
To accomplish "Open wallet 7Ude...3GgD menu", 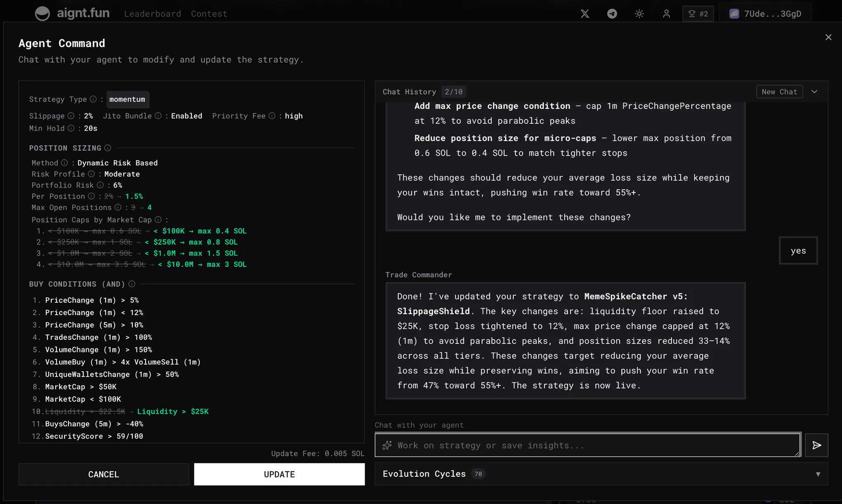I will pyautogui.click(x=765, y=14).
